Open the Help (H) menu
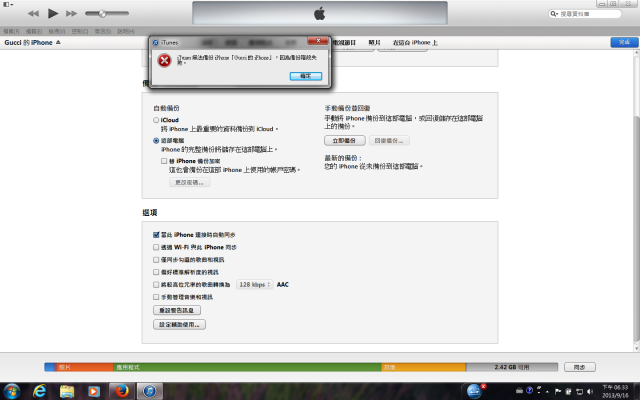The height and width of the screenshot is (400, 640). 126,31
